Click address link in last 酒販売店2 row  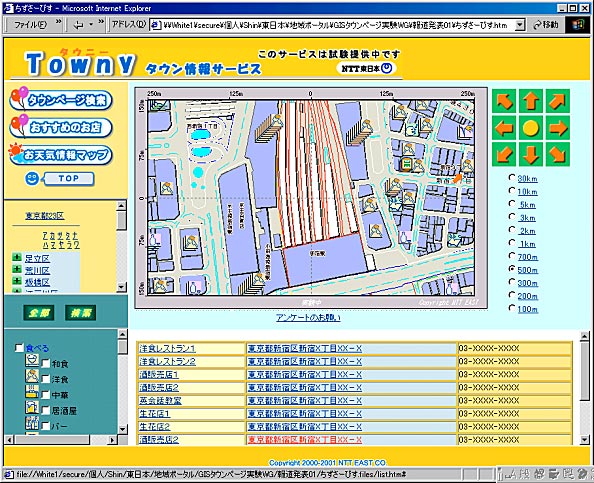(305, 440)
